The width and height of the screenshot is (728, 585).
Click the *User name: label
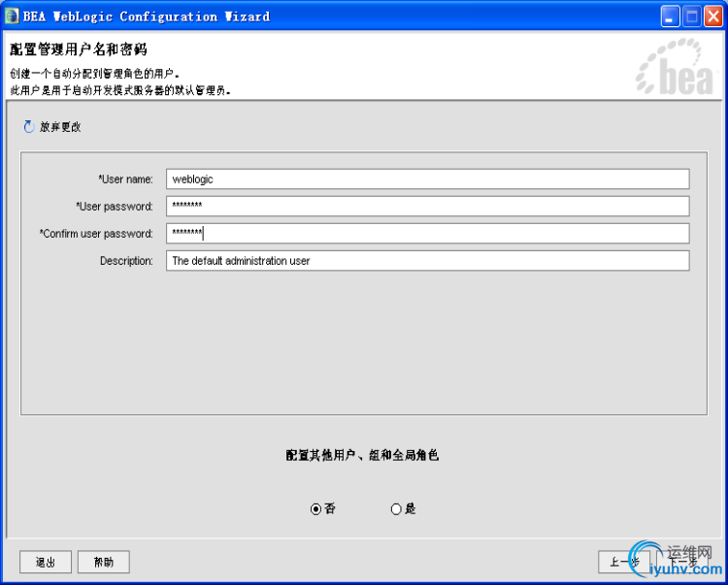coord(125,179)
